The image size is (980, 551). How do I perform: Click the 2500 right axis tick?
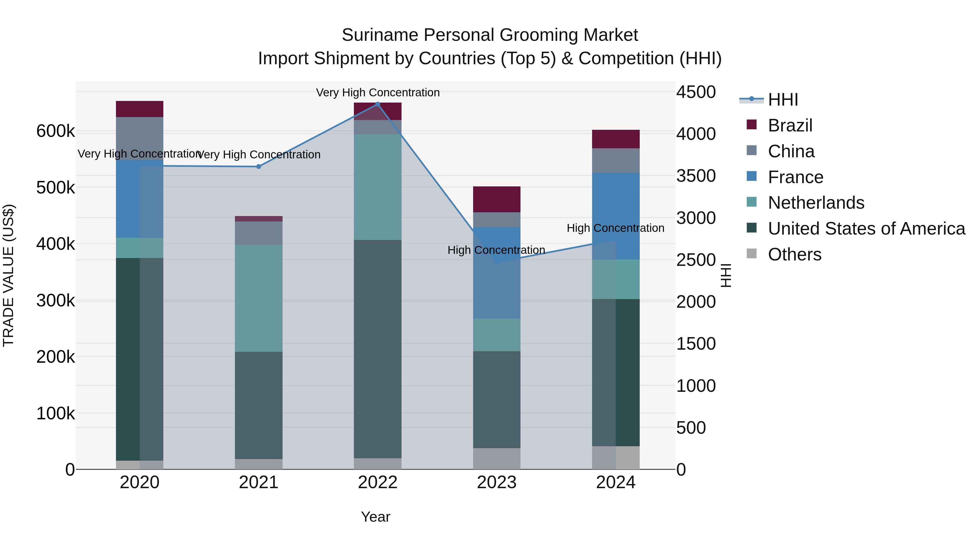point(696,260)
